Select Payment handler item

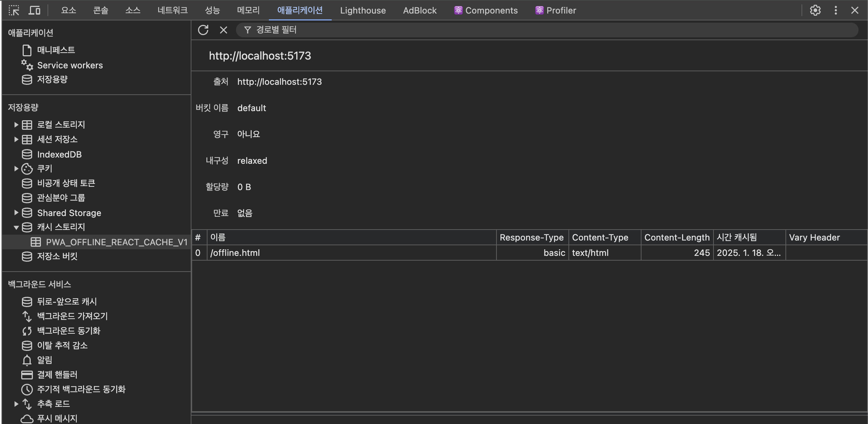57,375
